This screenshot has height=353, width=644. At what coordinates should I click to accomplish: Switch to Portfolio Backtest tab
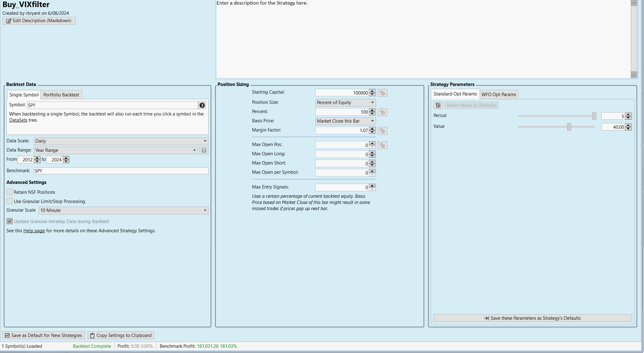click(61, 95)
